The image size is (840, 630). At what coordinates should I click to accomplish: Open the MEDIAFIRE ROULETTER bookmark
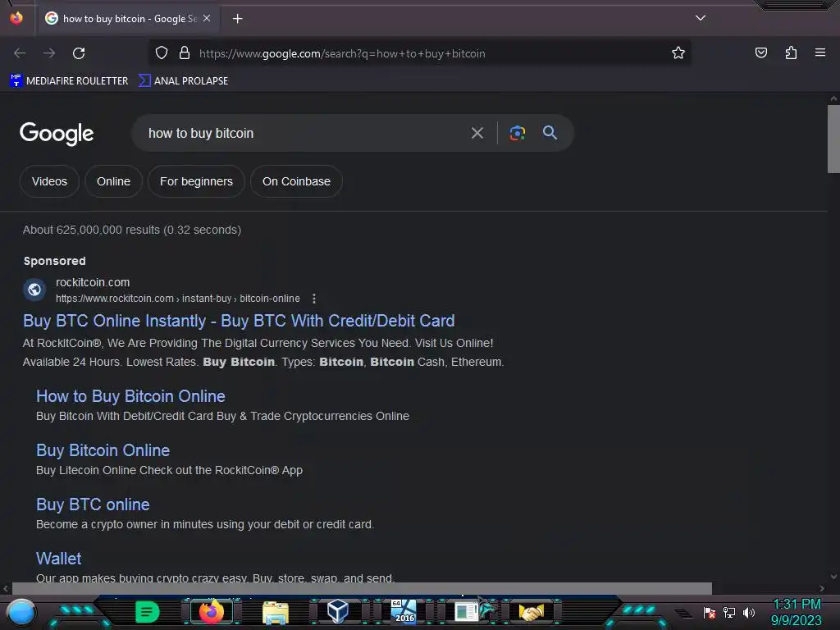[x=69, y=81]
